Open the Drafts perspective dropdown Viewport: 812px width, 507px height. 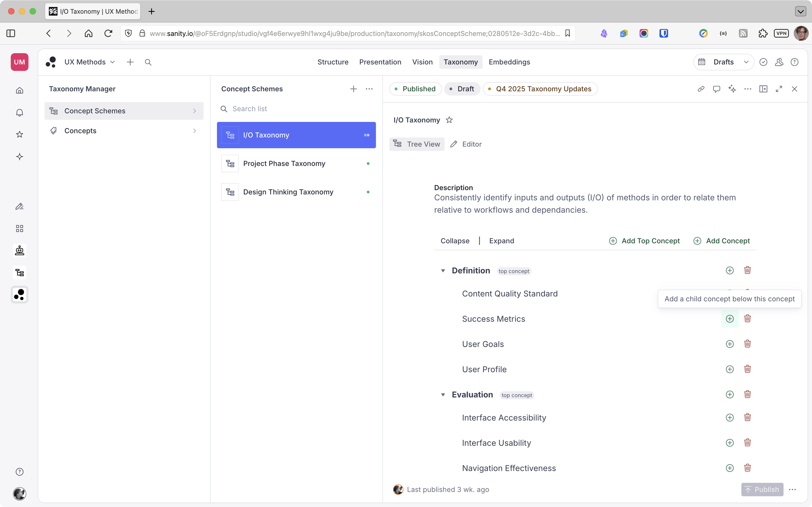pyautogui.click(x=747, y=62)
